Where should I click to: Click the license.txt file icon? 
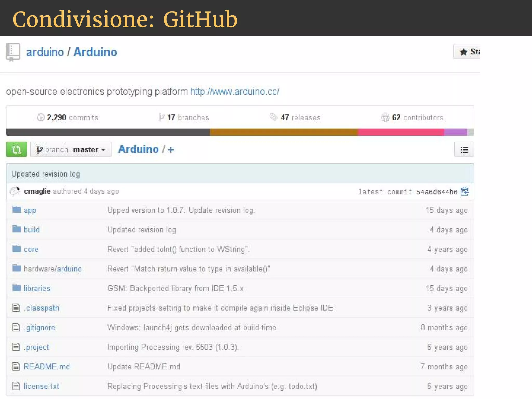(x=16, y=386)
